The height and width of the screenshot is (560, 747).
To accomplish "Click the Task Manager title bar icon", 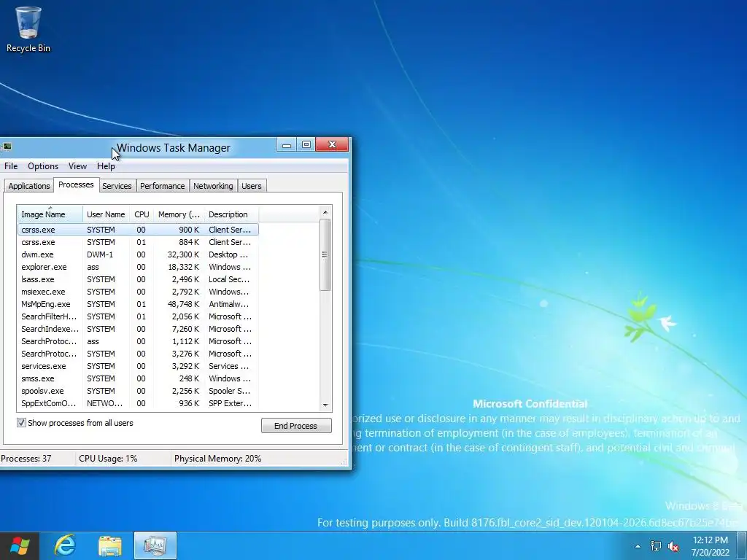I will point(7,146).
